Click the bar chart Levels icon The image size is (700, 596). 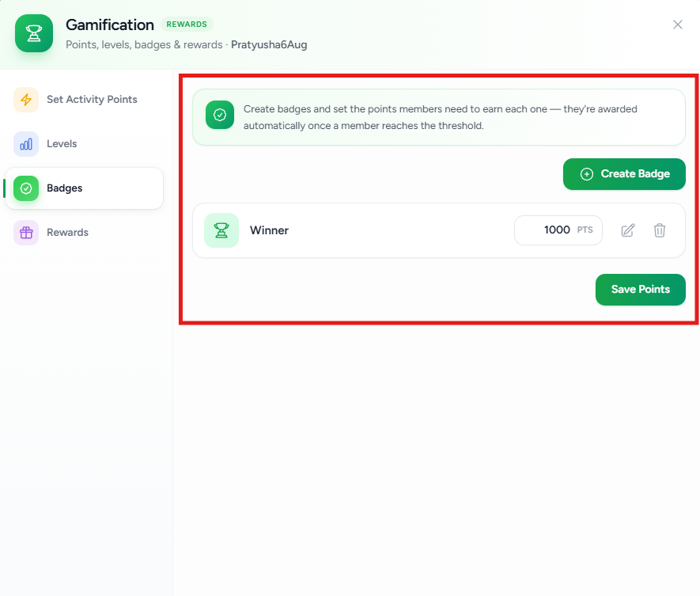(x=26, y=144)
